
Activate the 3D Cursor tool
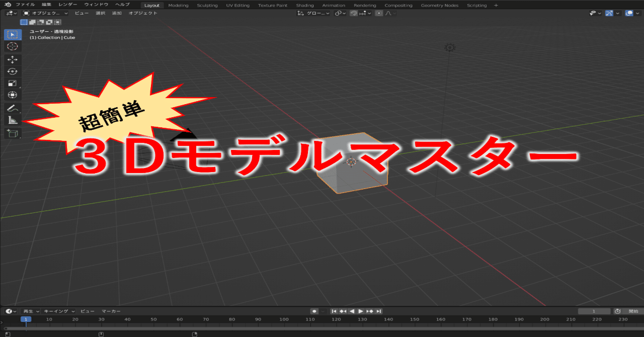tap(12, 46)
